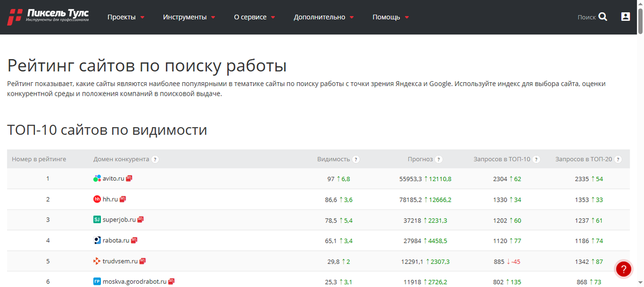Click the Запросов в ТОП-20 header text
Screen dimensions: 644x287
coord(584,159)
